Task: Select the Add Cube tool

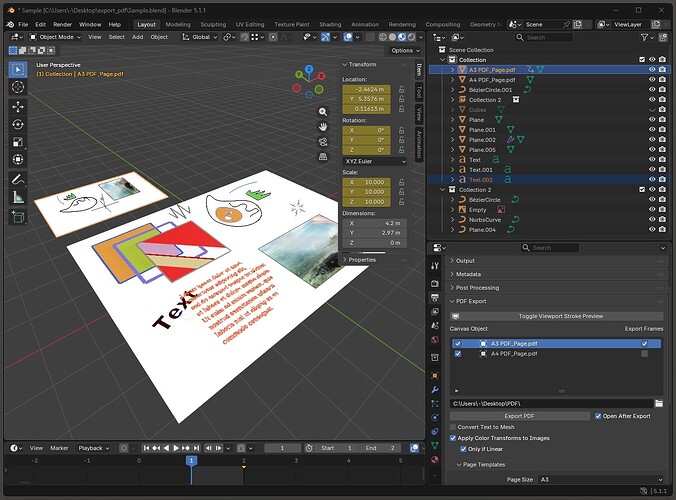Action: click(x=18, y=217)
